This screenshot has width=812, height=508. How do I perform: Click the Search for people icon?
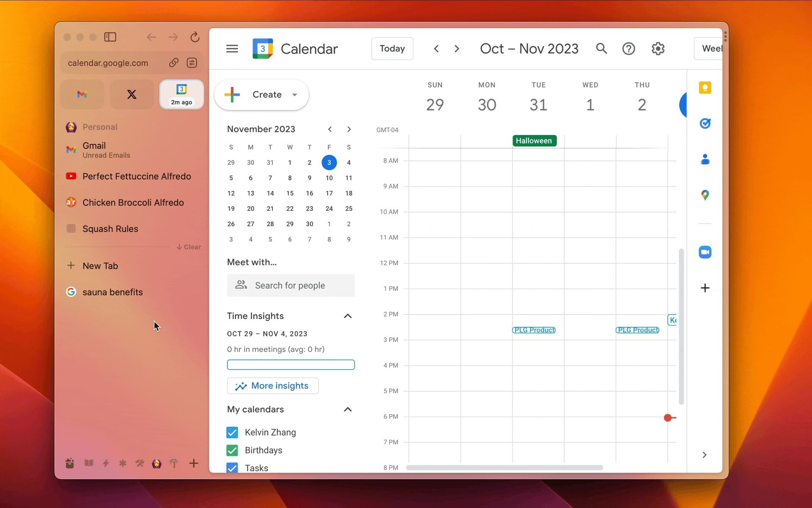point(240,285)
